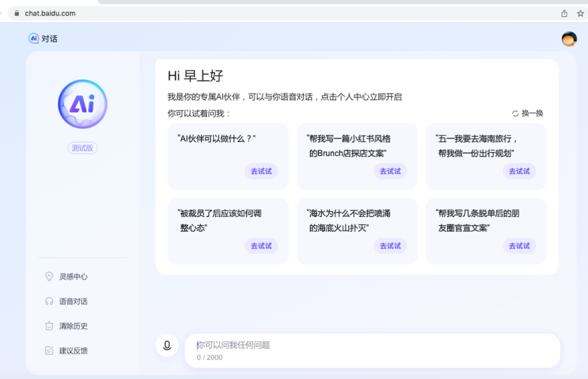Click text 被裁员了后应该如何调整心态
This screenshot has width=588, height=379.
pyautogui.click(x=219, y=220)
